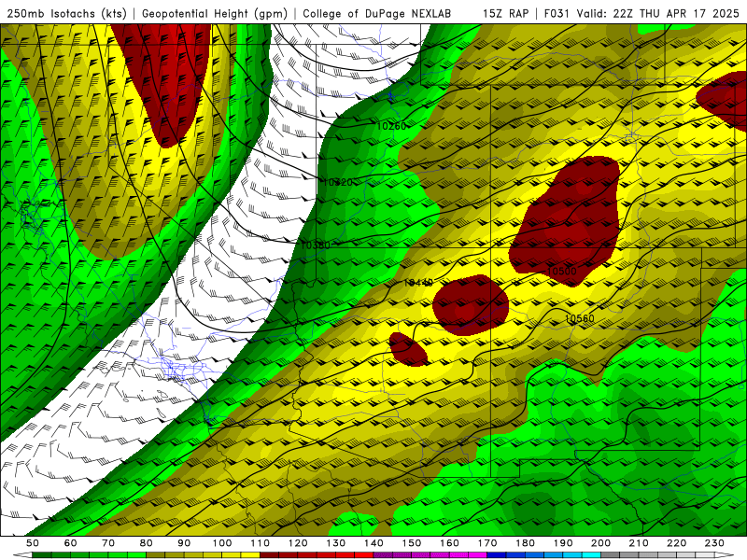This screenshot has height=560, width=747.
Task: Click the "Geopotential Height (gpm)" header label
Action: point(215,13)
